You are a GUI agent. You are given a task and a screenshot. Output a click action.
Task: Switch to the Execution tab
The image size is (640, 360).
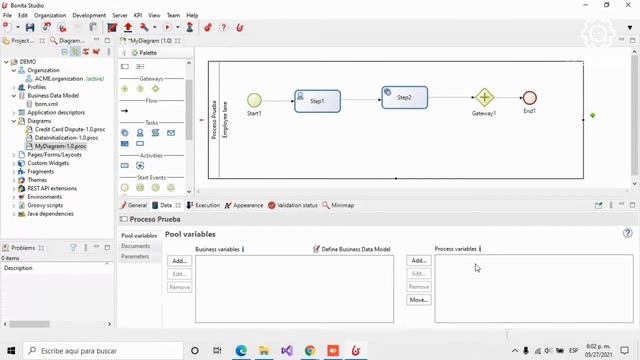[x=203, y=205]
